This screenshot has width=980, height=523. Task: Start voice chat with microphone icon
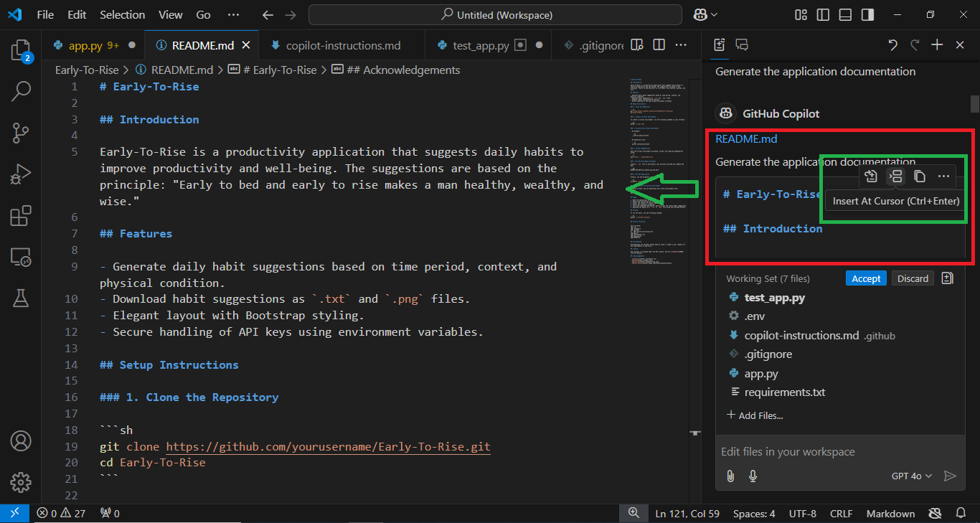click(x=753, y=476)
